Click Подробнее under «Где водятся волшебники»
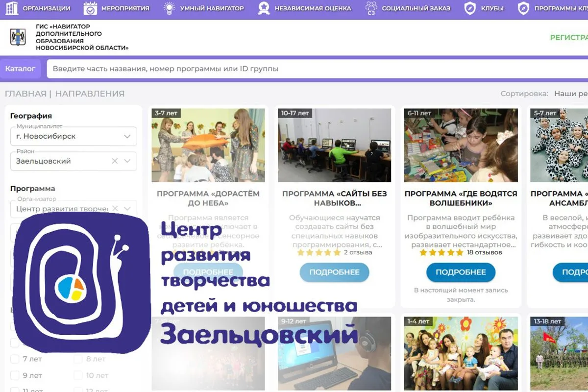The height and width of the screenshot is (392, 588). tap(461, 272)
